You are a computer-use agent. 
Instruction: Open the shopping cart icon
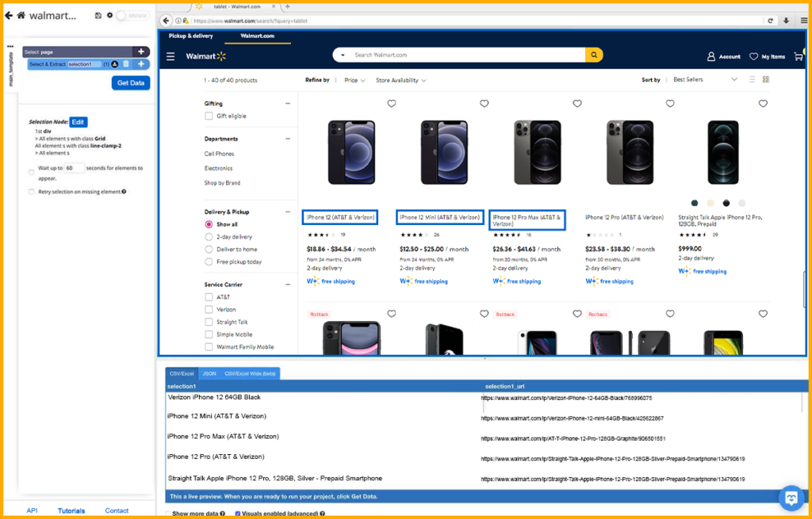[799, 56]
